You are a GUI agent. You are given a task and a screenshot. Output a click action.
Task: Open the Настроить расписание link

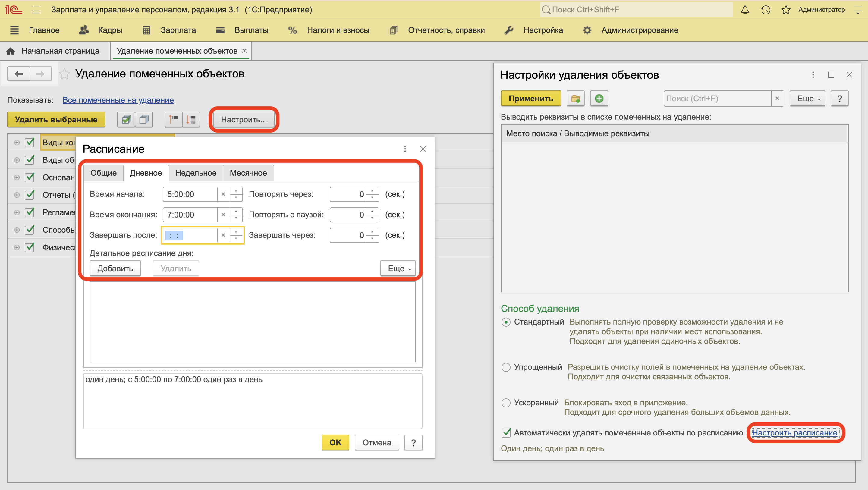point(794,433)
